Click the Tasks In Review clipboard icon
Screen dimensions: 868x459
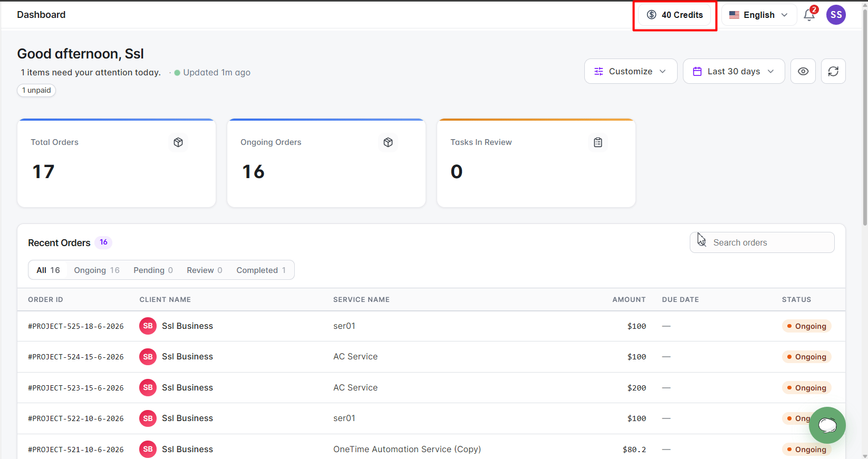click(x=598, y=142)
